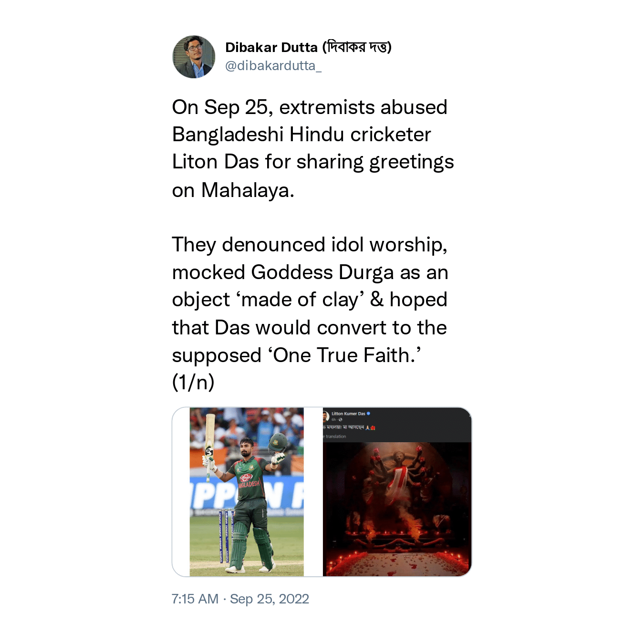Screen dimensions: 644x644
Task: Click the 7:15 AM timestamp
Action: [195, 599]
